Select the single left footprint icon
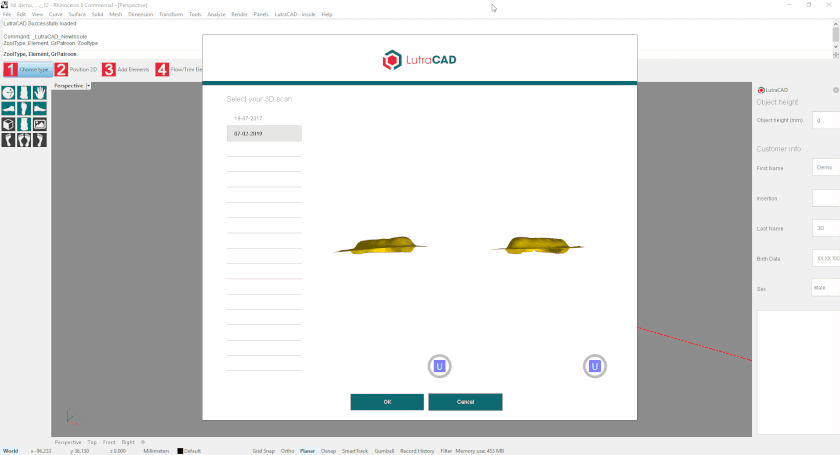840x455 pixels. 8,140
